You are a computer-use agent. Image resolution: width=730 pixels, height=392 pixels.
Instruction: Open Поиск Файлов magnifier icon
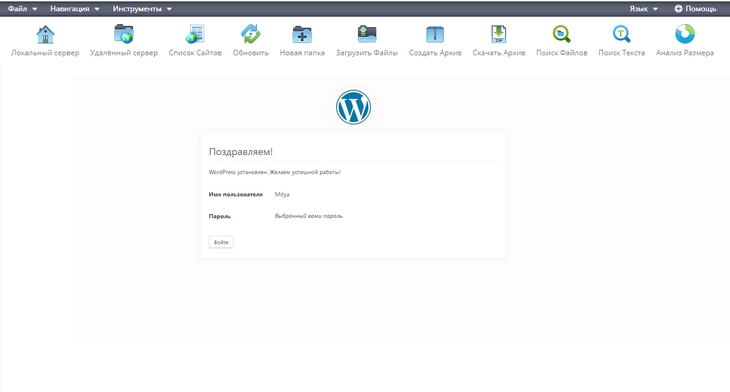click(561, 34)
